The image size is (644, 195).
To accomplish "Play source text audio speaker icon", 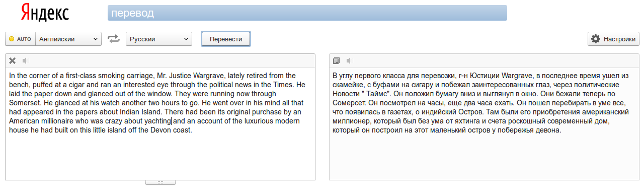I will coord(26,61).
